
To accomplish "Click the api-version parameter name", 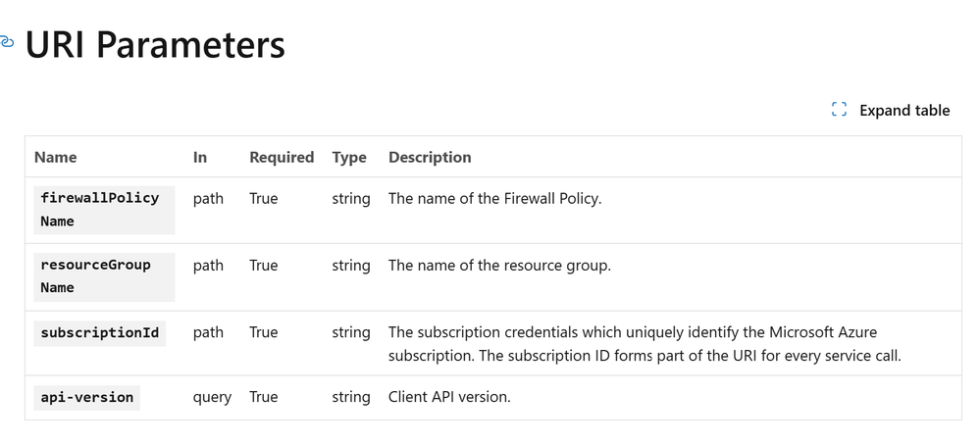I will coord(87,398).
